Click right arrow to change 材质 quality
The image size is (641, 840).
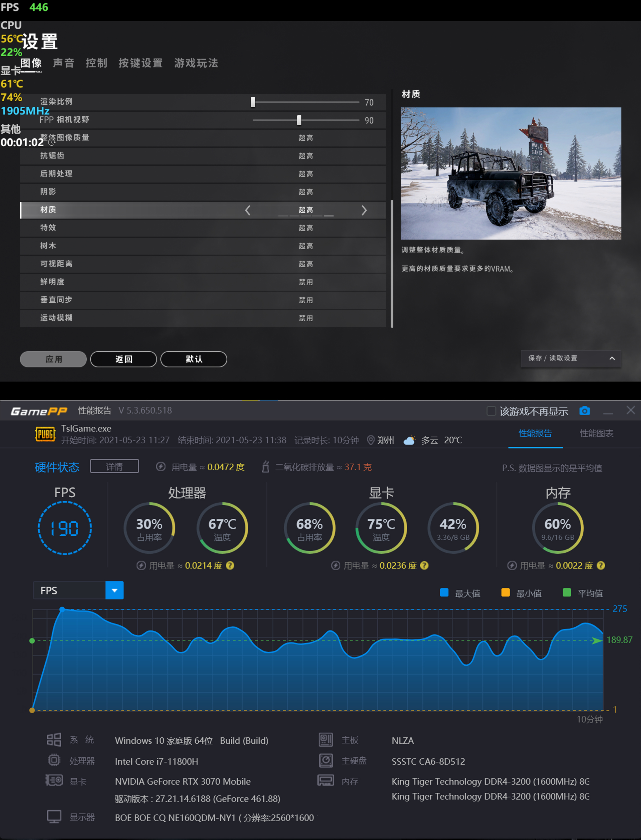tap(364, 210)
